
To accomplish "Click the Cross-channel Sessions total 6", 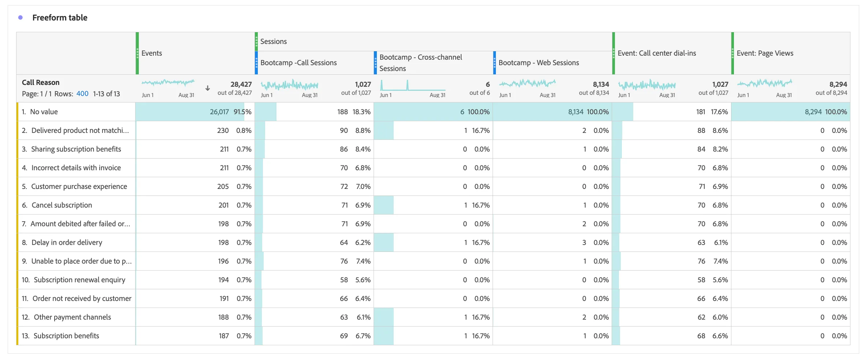I will tap(488, 84).
